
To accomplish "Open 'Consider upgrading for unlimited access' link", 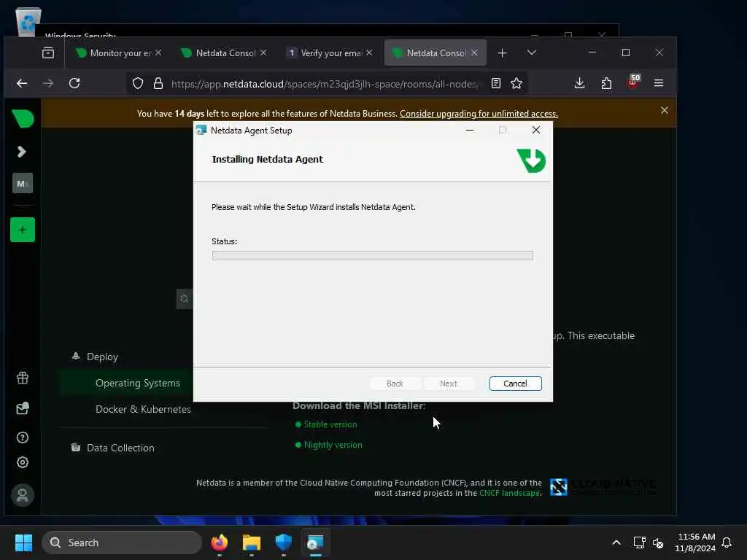I will [479, 114].
